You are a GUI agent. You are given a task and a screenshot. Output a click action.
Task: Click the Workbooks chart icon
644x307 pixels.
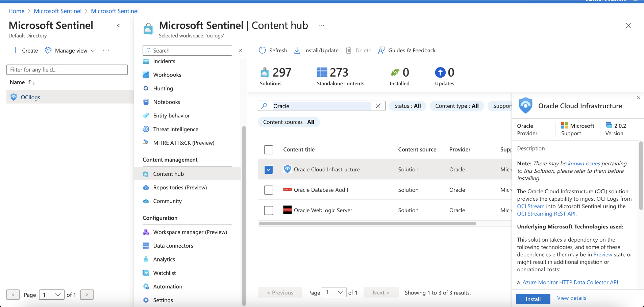click(146, 75)
